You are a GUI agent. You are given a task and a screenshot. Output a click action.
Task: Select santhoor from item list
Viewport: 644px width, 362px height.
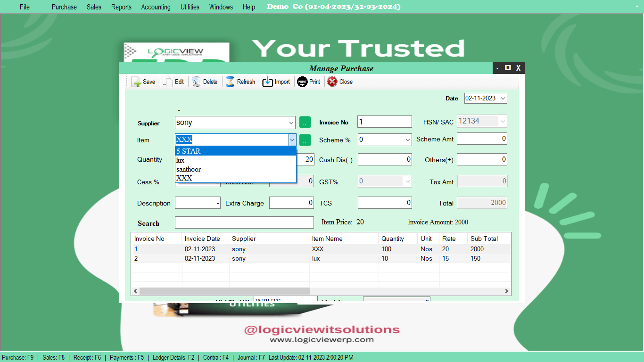click(x=235, y=169)
